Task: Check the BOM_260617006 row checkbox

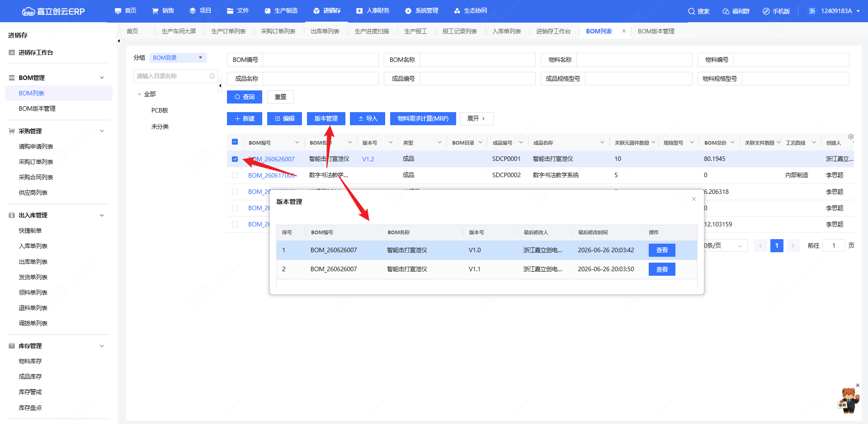Action: click(x=235, y=175)
